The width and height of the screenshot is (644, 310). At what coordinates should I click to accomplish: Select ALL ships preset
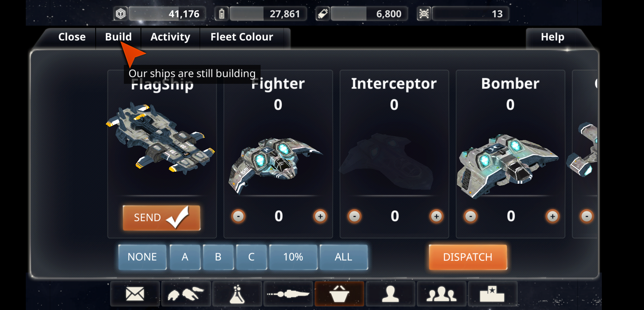point(344,257)
